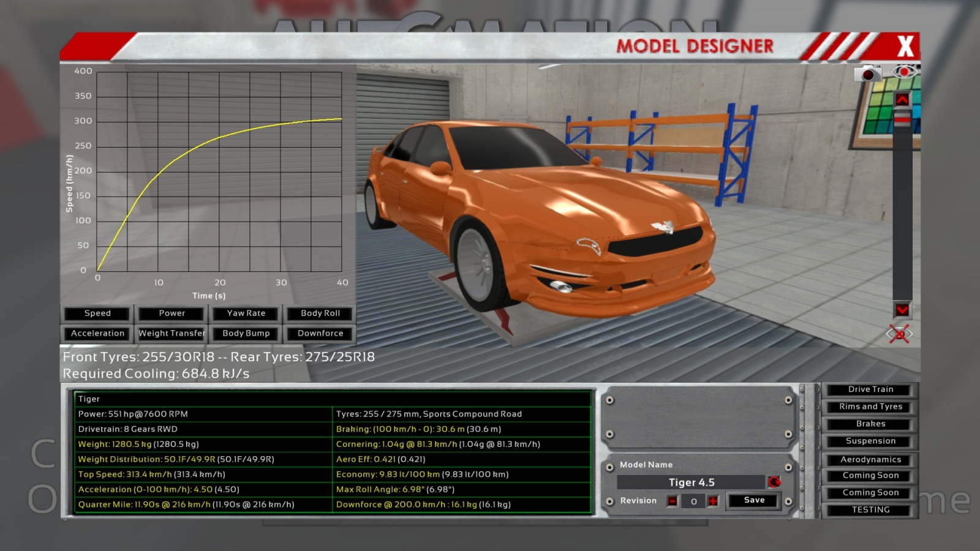Click the red reset icon beside model name
The image size is (980, 551).
coord(774,482)
